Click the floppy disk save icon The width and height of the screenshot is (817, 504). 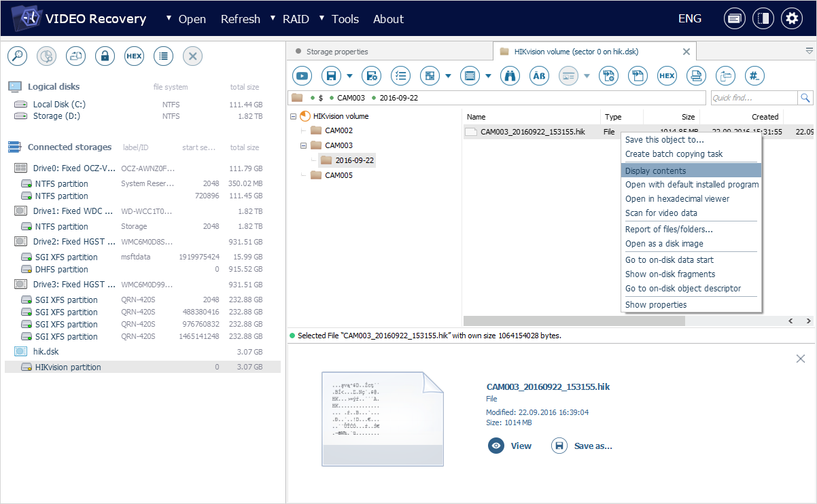pos(331,75)
